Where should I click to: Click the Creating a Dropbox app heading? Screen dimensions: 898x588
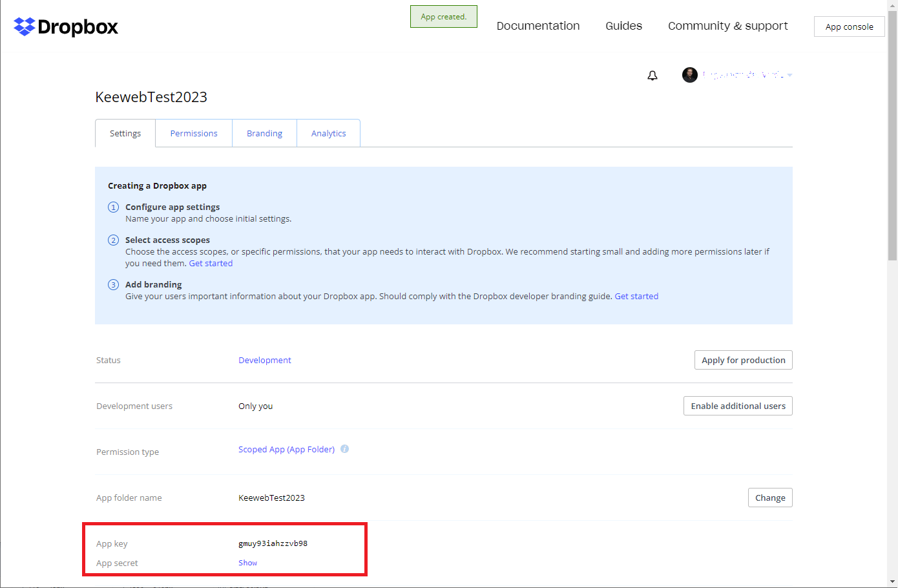click(158, 185)
